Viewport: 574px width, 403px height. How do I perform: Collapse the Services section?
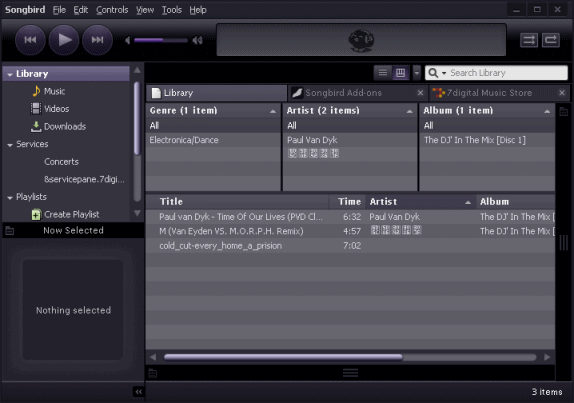pos(10,145)
